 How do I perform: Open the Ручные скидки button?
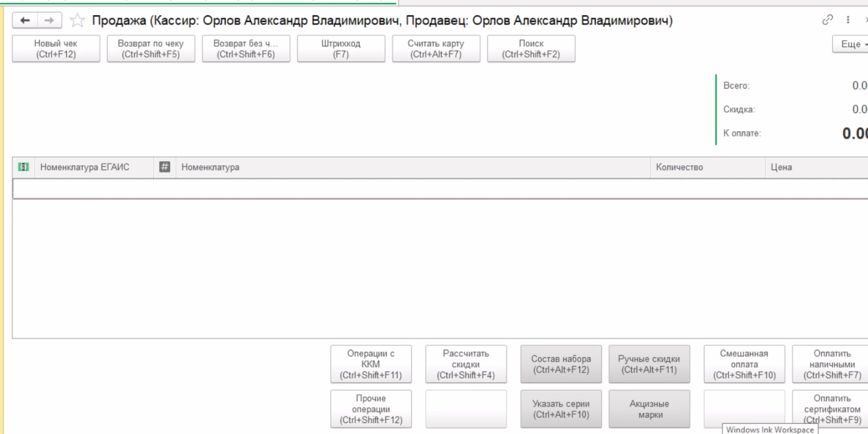click(x=648, y=365)
